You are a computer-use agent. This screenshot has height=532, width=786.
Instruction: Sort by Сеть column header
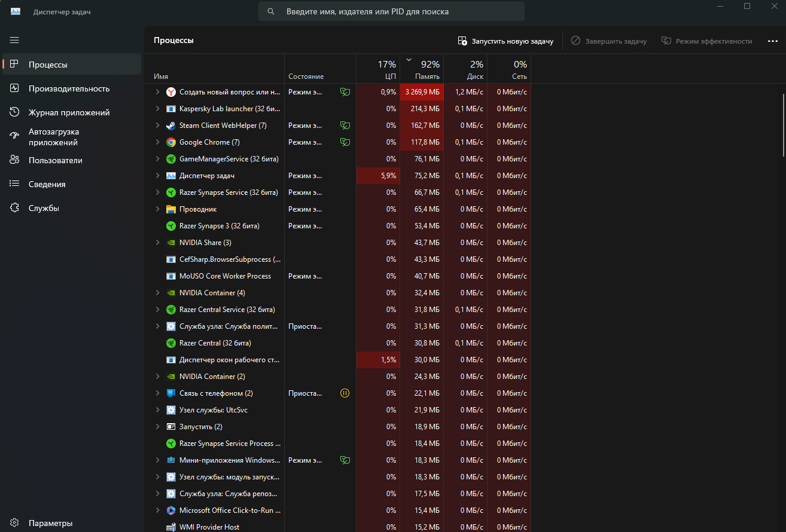tap(509, 69)
